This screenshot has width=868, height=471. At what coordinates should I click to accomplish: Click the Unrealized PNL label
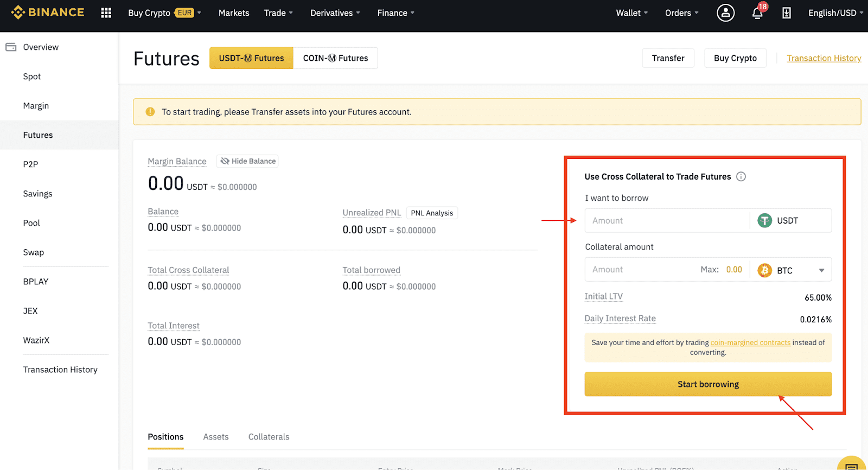[372, 213]
